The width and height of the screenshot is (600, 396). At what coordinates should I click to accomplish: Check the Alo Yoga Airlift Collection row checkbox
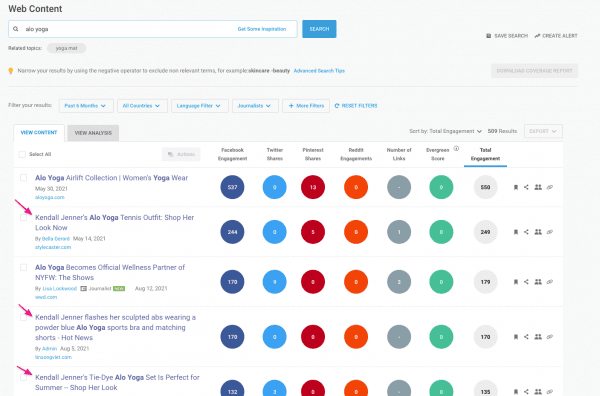pyautogui.click(x=23, y=178)
